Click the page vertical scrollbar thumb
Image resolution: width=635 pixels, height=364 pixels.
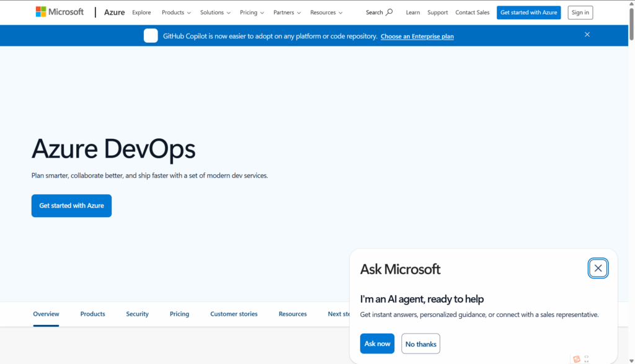pyautogui.click(x=631, y=24)
